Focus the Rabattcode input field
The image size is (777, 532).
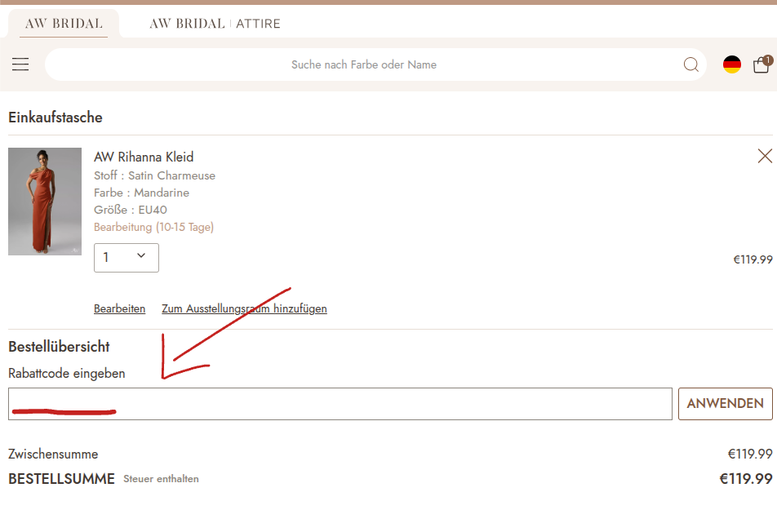point(340,403)
